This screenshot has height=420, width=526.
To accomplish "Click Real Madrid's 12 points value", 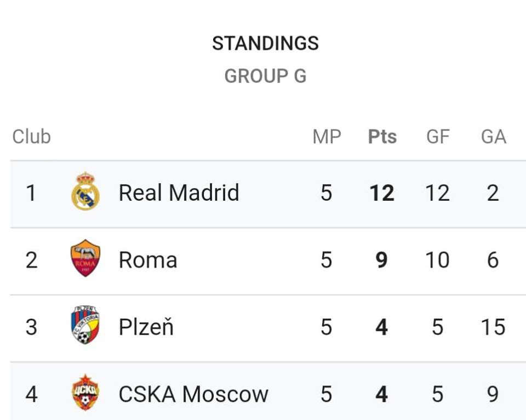I will pyautogui.click(x=382, y=193).
